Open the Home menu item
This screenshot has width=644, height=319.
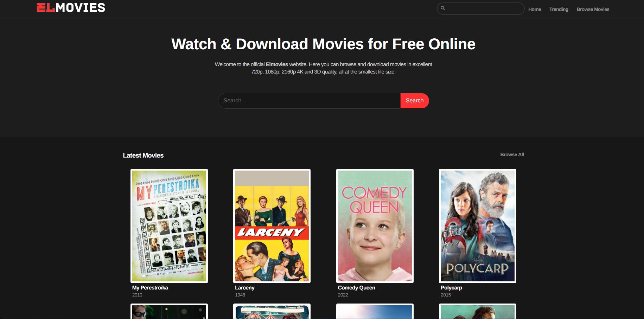(x=535, y=9)
